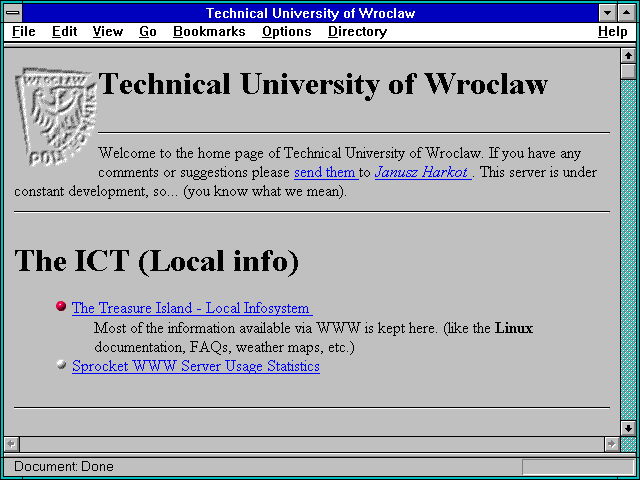Click the vertical scrollbar thumb
The width and height of the screenshot is (640, 480).
click(x=628, y=71)
